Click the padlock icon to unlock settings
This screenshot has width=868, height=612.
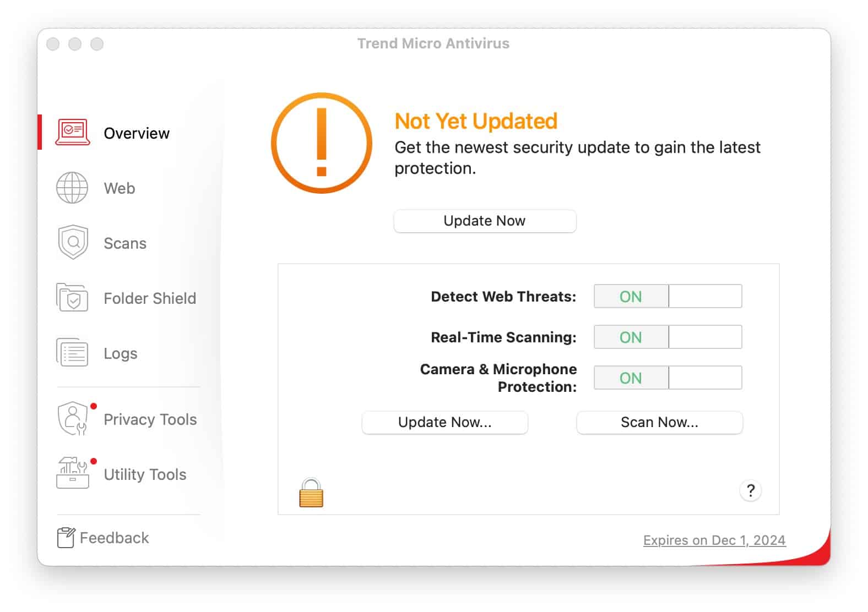311,493
